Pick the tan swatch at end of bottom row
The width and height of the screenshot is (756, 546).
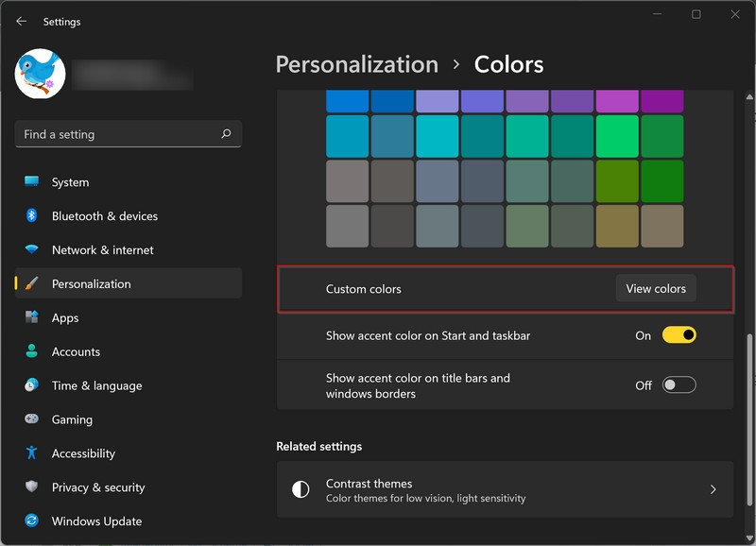pyautogui.click(x=662, y=226)
